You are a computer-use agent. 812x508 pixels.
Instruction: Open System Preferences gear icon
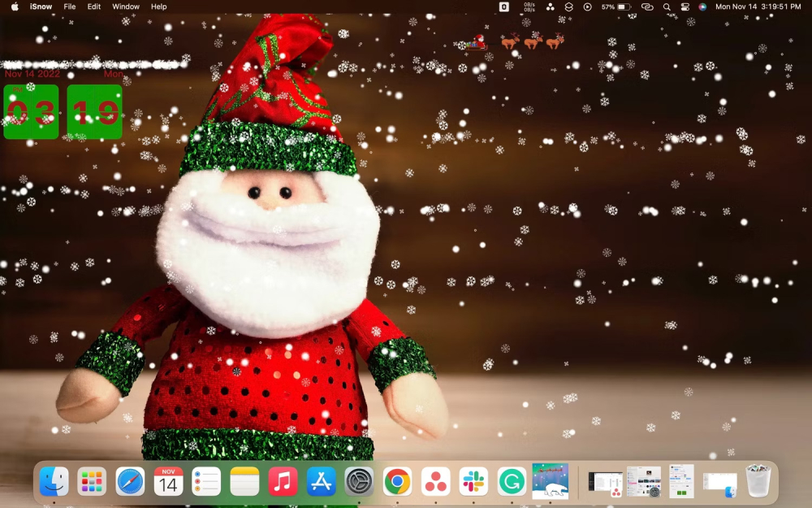pyautogui.click(x=359, y=482)
